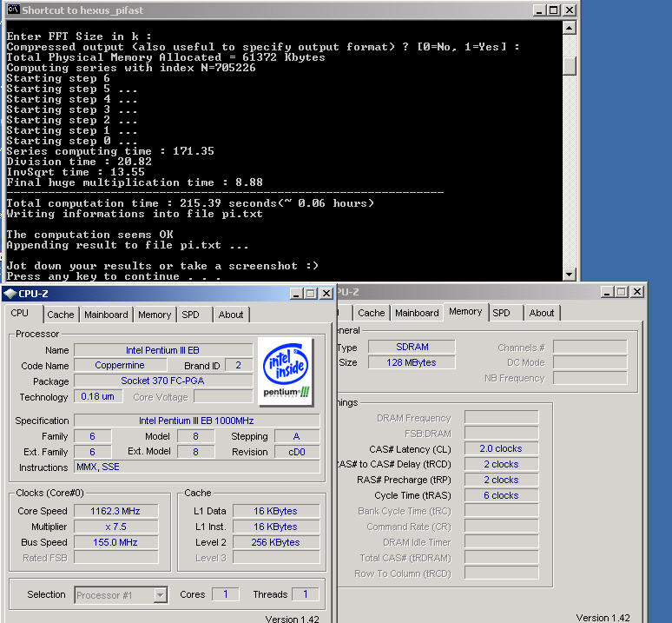Open About tab in front CPU-Z window
Viewport: 672px width, 623px height.
[231, 315]
